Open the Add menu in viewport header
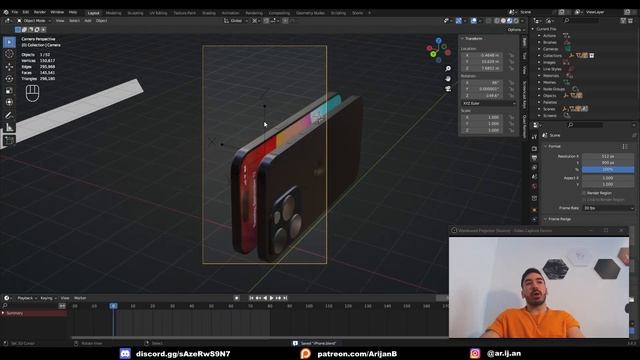This screenshot has width=640, height=360. click(x=88, y=20)
